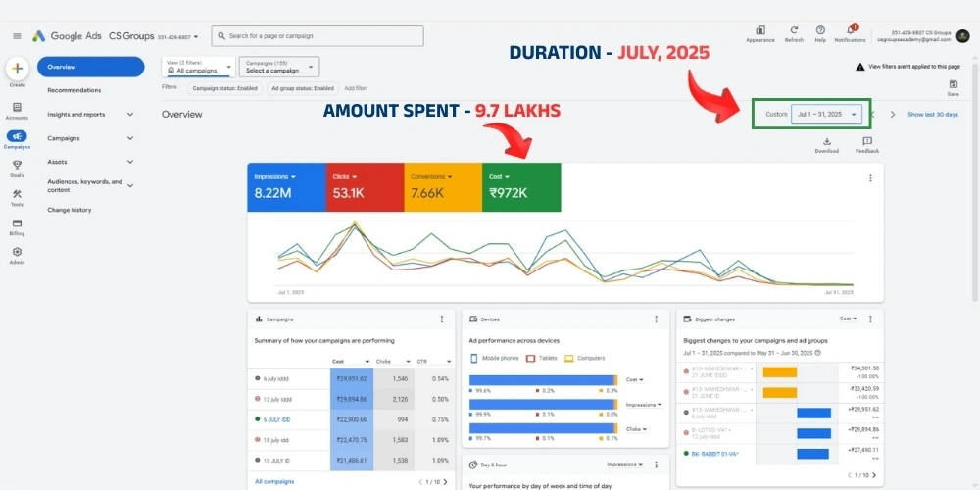The image size is (980, 490).
Task: Select Recommendations in side menu
Action: [x=74, y=90]
